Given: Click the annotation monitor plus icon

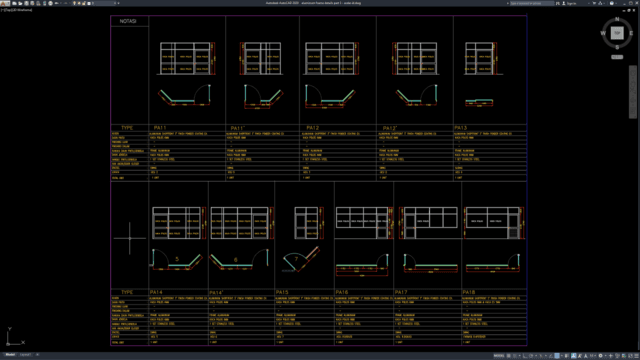Looking at the screenshot, I should 611,356.
